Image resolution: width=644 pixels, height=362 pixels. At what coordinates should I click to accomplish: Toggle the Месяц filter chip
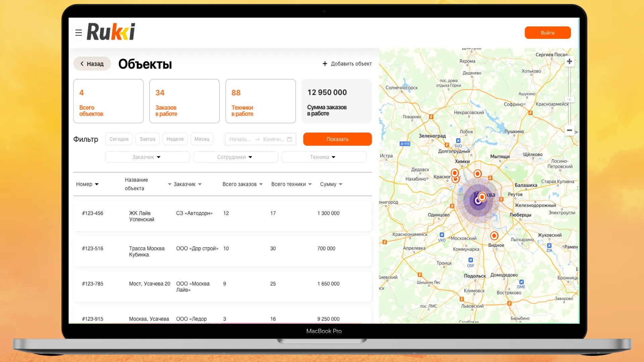coord(202,139)
